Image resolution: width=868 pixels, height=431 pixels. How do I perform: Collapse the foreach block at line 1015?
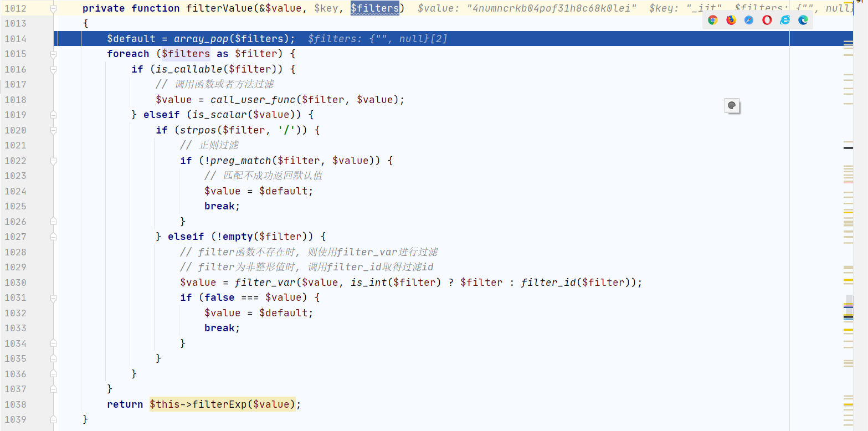[54, 54]
